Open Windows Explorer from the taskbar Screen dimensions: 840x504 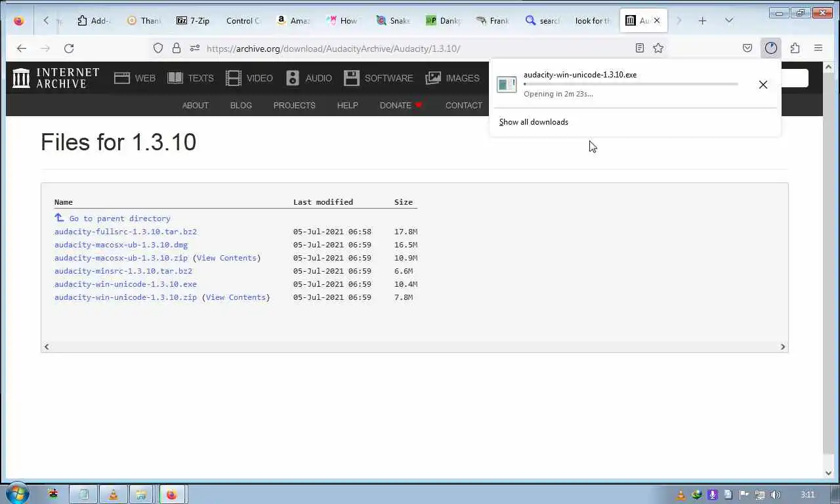141,494
